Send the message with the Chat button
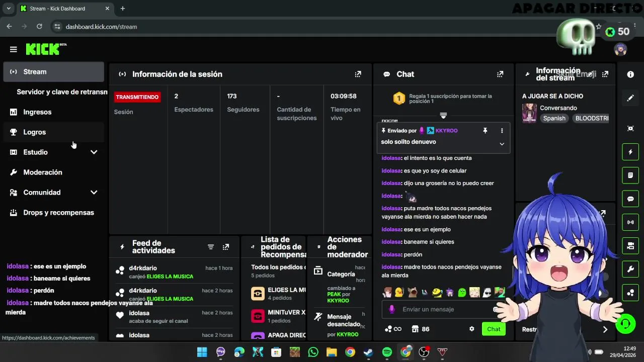The image size is (644, 362). coord(494,329)
